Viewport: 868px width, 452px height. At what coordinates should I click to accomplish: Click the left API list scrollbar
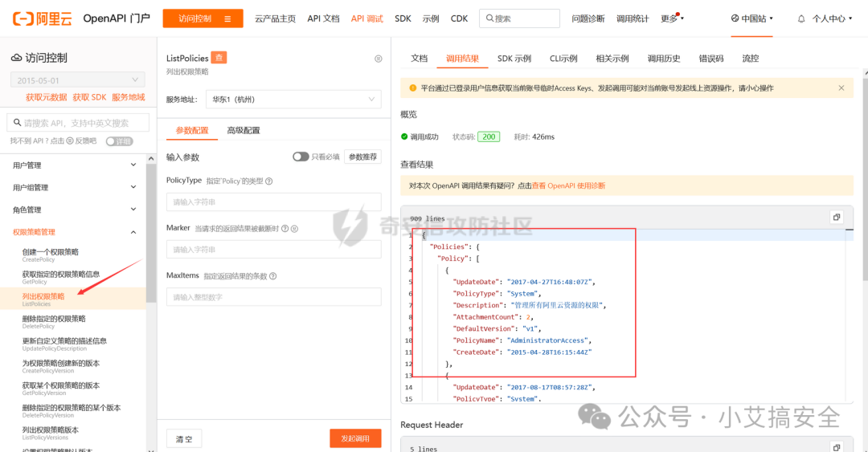pyautogui.click(x=150, y=232)
